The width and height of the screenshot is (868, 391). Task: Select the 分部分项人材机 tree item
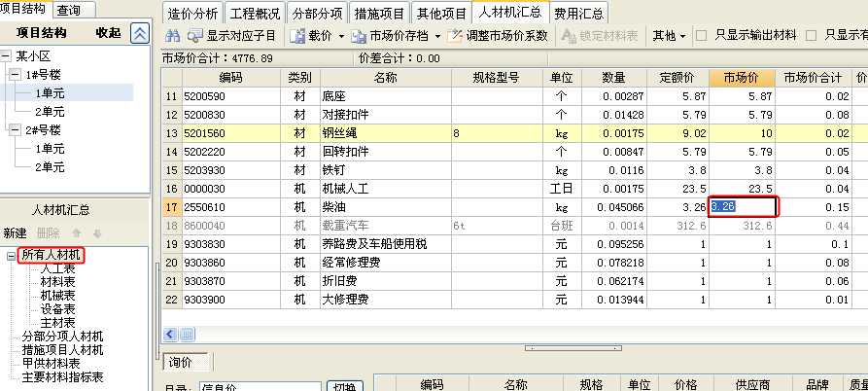tap(62, 337)
